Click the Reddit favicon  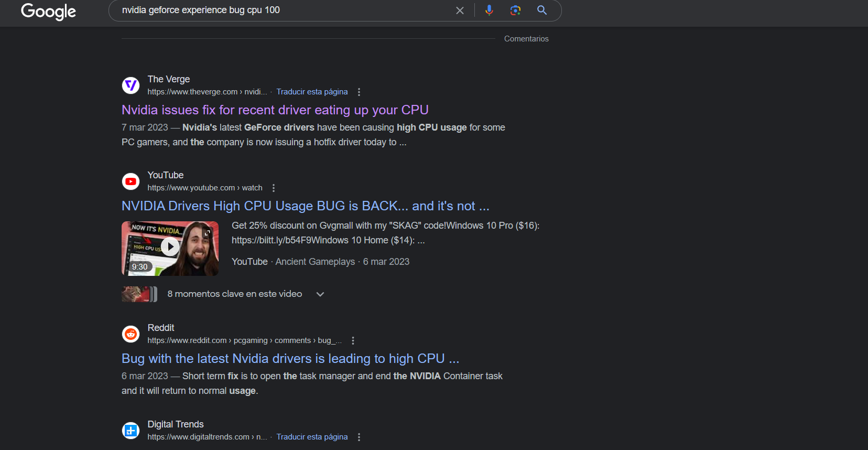point(131,334)
